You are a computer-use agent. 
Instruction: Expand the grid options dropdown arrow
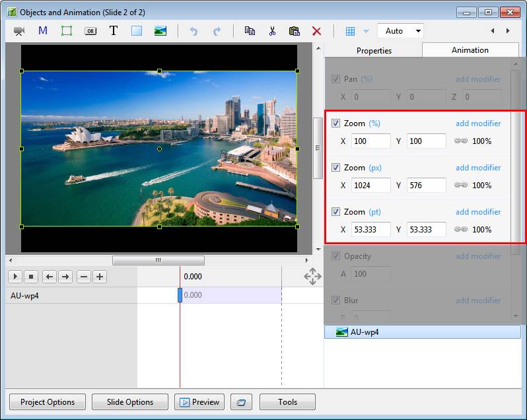pyautogui.click(x=366, y=31)
